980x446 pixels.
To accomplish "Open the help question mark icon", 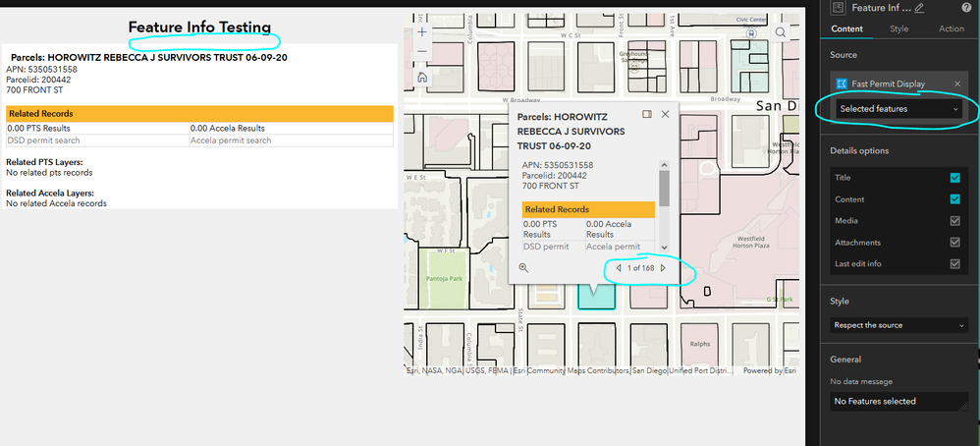I will tap(965, 8).
